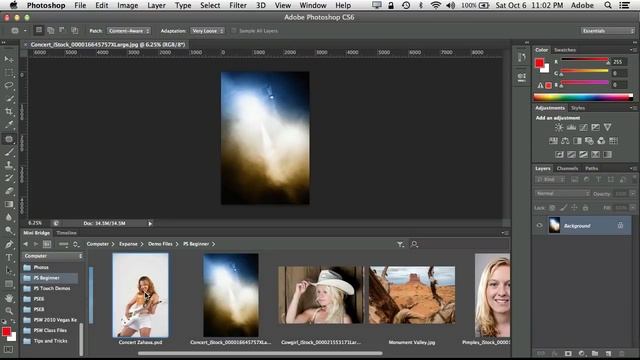
Task: Select the Rectangular Marquee tool
Action: [x=9, y=73]
